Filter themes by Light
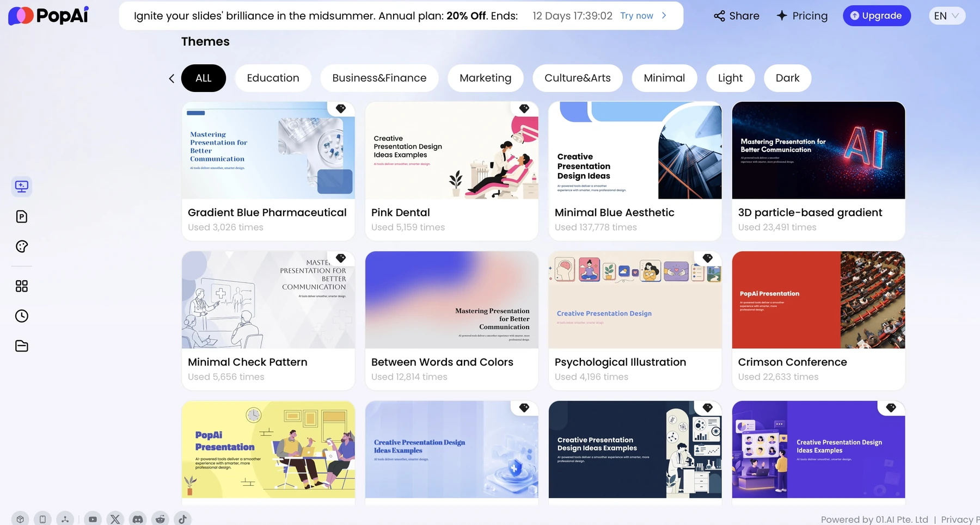 tap(730, 78)
